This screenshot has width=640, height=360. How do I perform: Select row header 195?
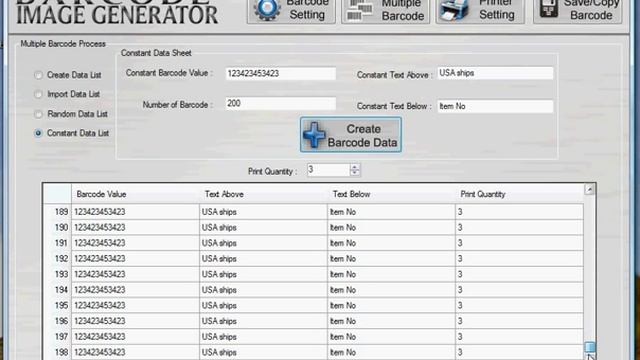57,305
